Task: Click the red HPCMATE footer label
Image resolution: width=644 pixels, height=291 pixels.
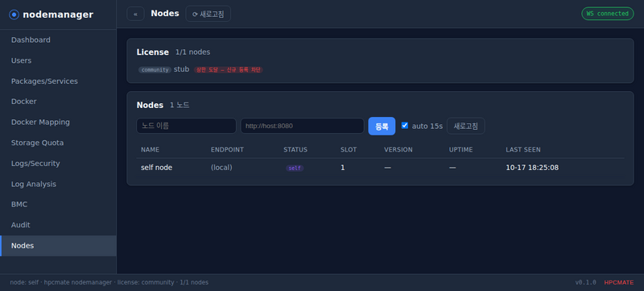Action: [x=619, y=282]
